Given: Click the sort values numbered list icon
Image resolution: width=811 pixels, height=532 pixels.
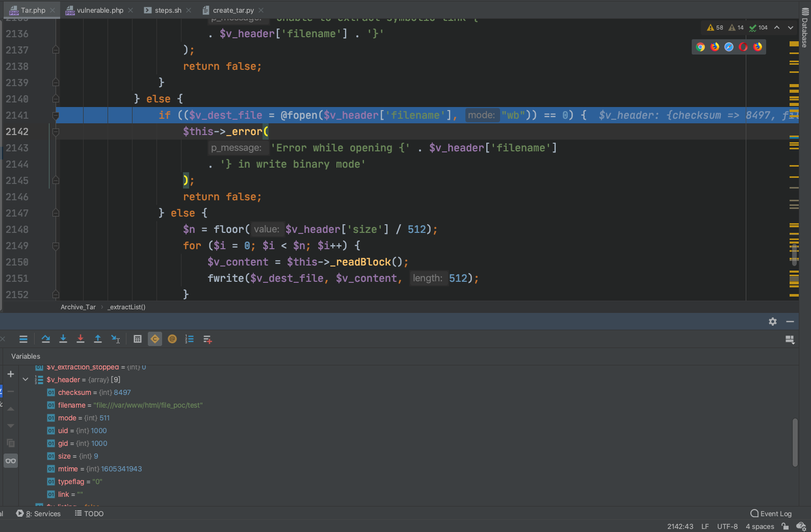Looking at the screenshot, I should point(190,339).
